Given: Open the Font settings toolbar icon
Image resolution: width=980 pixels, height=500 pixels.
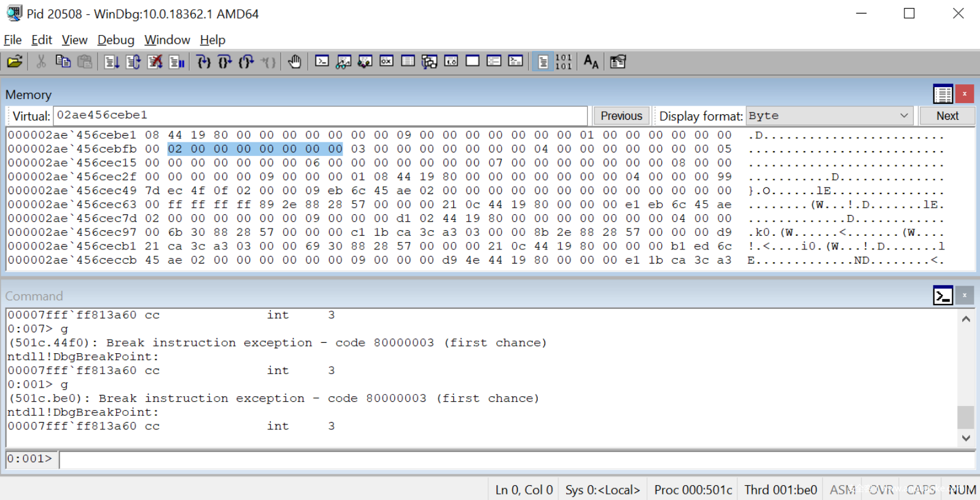Looking at the screenshot, I should pyautogui.click(x=591, y=61).
